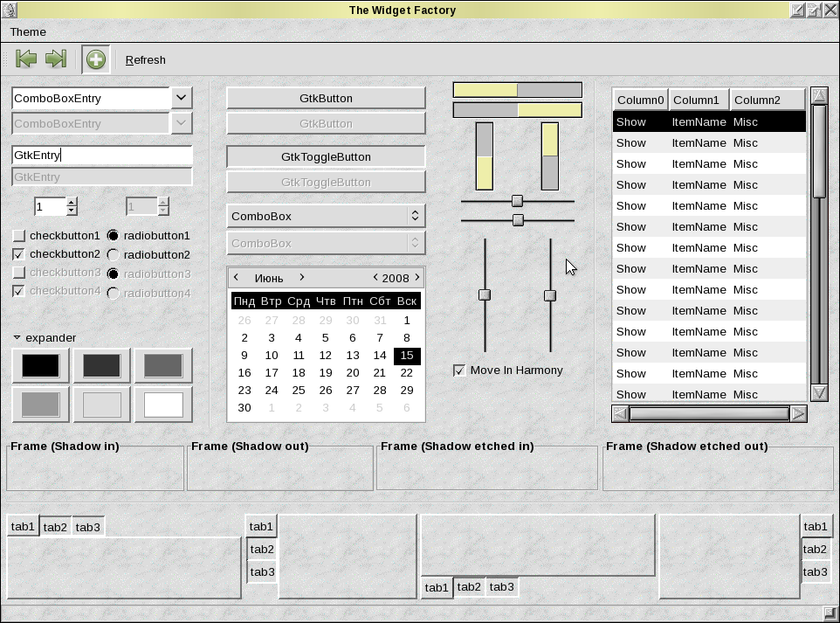Click the white color swatch button
Screen dimensions: 840x623
point(163,405)
